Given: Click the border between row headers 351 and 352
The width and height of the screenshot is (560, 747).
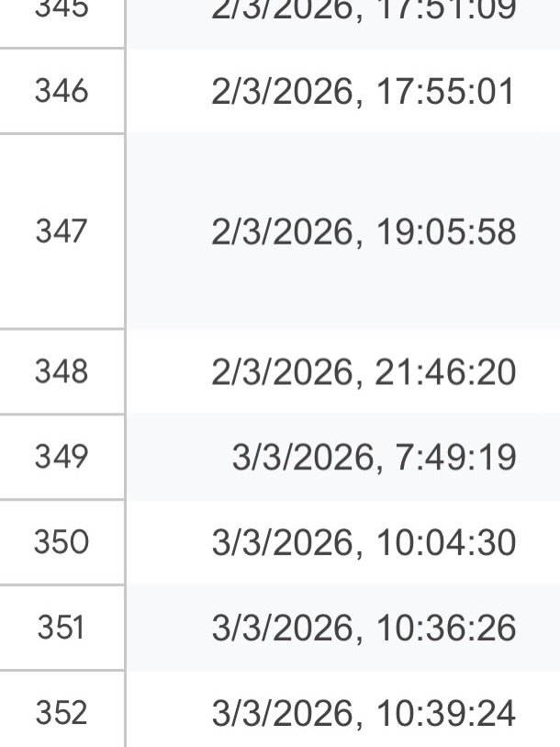Looking at the screenshot, I should point(62,670).
